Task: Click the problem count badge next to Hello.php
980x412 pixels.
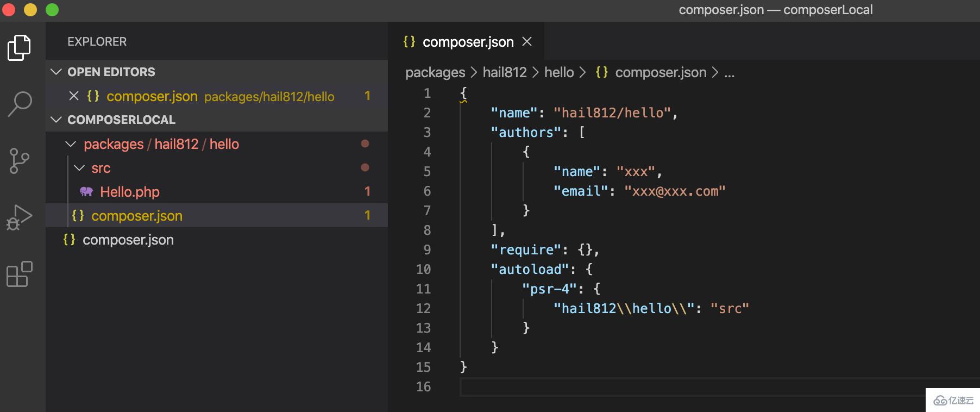Action: click(x=367, y=191)
